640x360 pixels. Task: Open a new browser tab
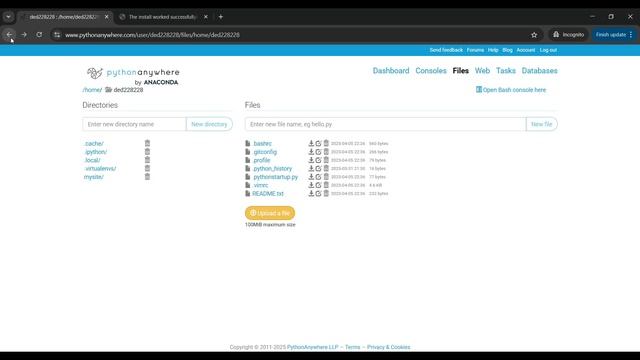tap(221, 17)
